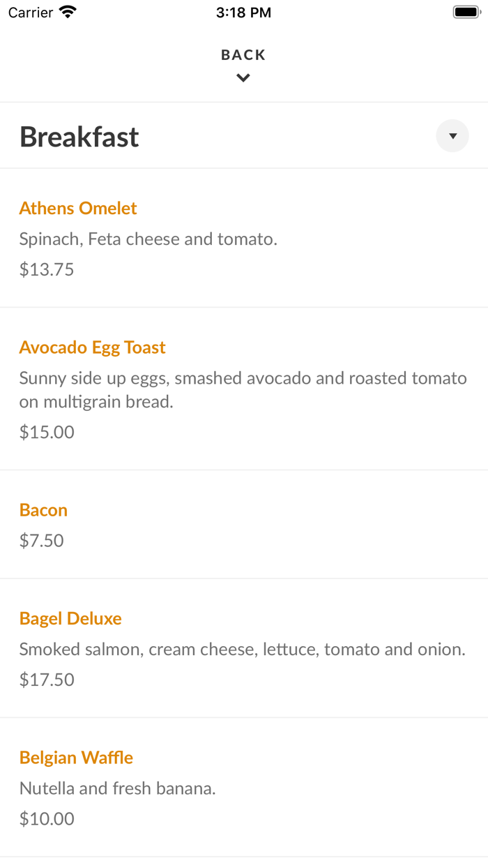Tap the battery icon in status bar
The height and width of the screenshot is (868, 488).
[467, 12]
